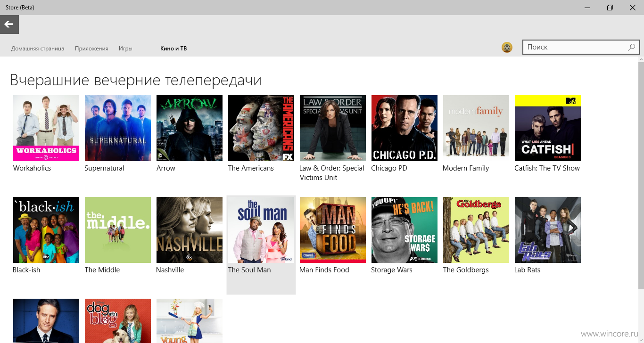The width and height of the screenshot is (644, 343).
Task: Open the Young & Hungry cooking poster
Action: [190, 321]
